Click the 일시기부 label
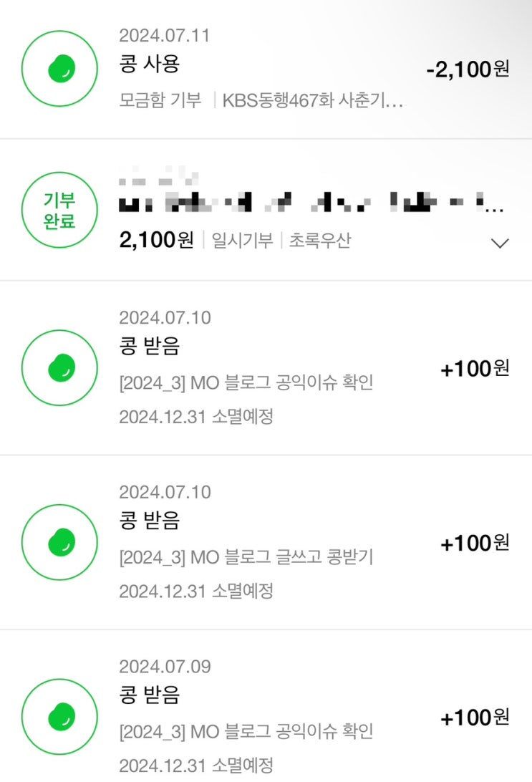The width and height of the screenshot is (532, 782). tap(243, 241)
